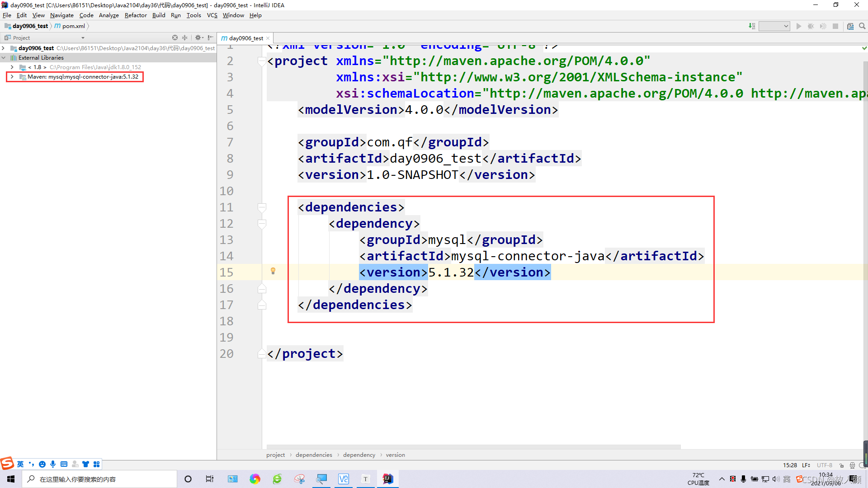Screen dimensions: 868x488
Task: Collapse all nodes in the Project panel
Action: coord(184,38)
